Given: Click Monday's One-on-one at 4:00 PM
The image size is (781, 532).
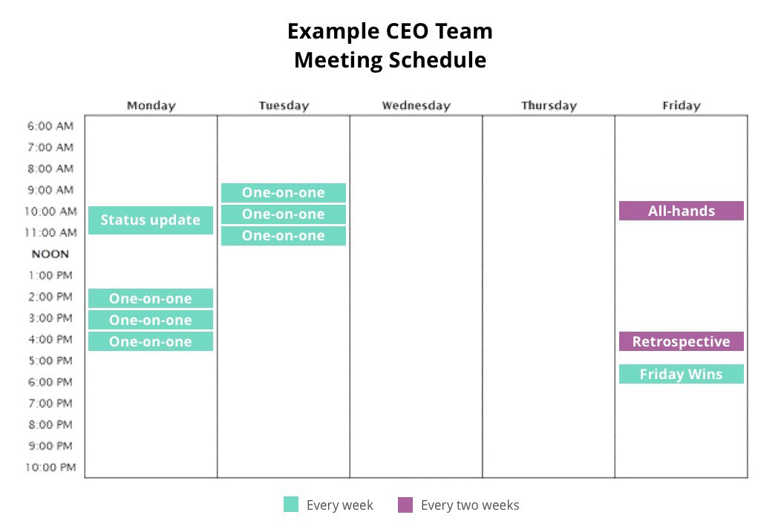Looking at the screenshot, I should [151, 341].
